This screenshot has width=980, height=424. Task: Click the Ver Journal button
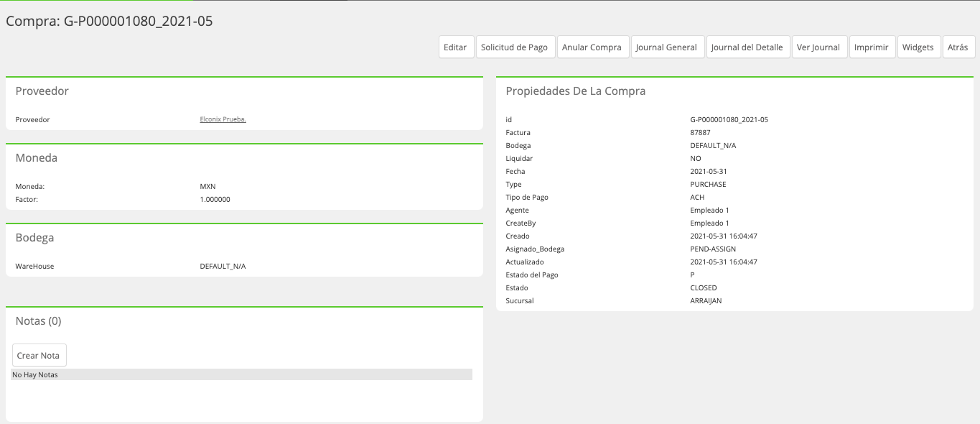click(818, 47)
